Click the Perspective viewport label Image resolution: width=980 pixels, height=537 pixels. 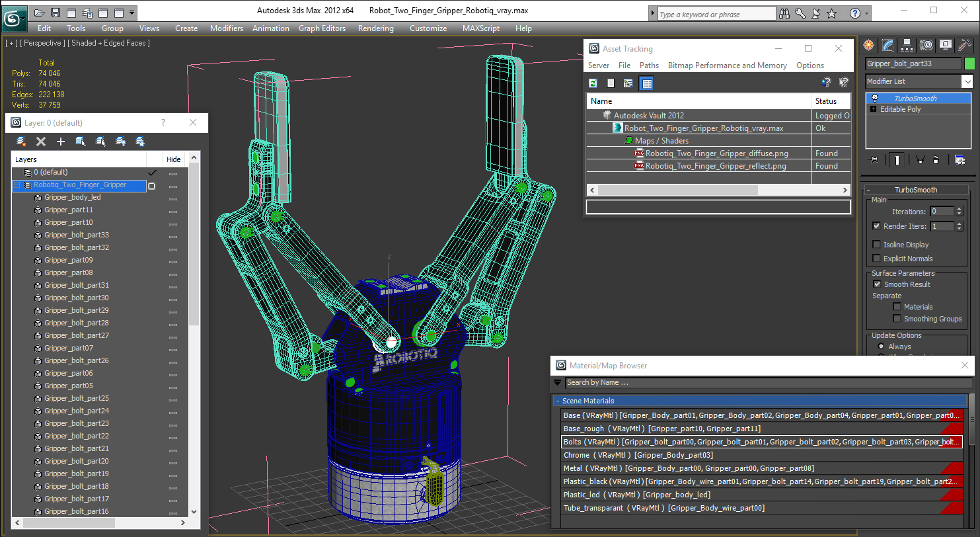[x=43, y=43]
